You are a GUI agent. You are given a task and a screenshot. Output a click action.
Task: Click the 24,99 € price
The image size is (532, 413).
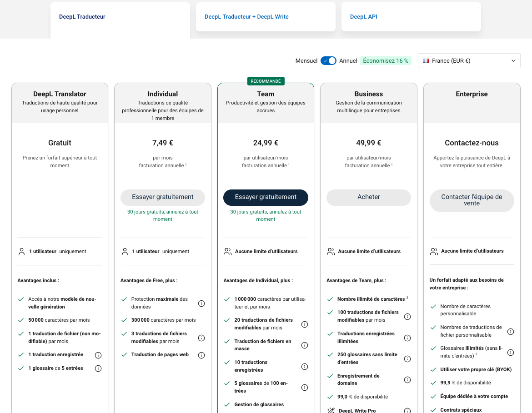tap(266, 143)
